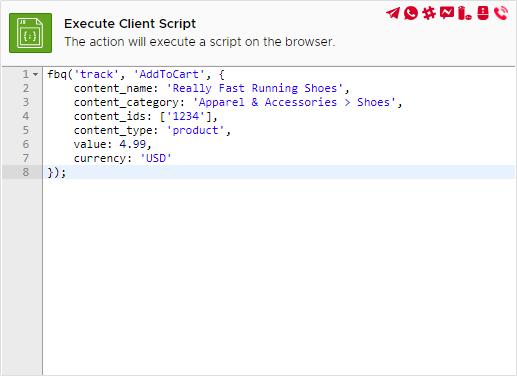Select line number 8 in the gutter
517x376 pixels.
pyautogui.click(x=26, y=172)
